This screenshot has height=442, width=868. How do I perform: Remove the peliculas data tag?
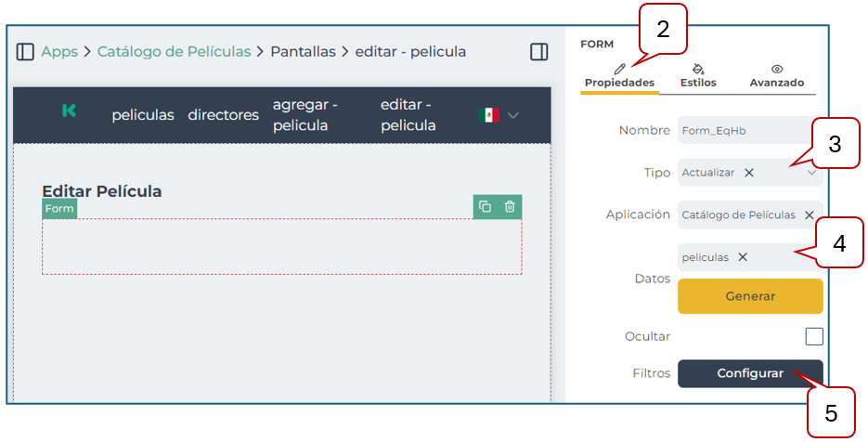(743, 257)
